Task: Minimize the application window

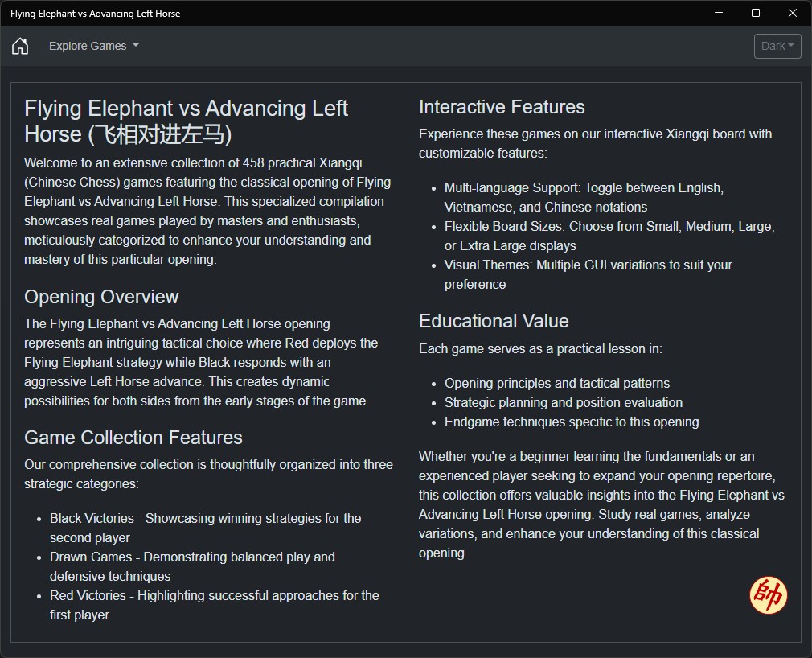Action: [x=719, y=13]
